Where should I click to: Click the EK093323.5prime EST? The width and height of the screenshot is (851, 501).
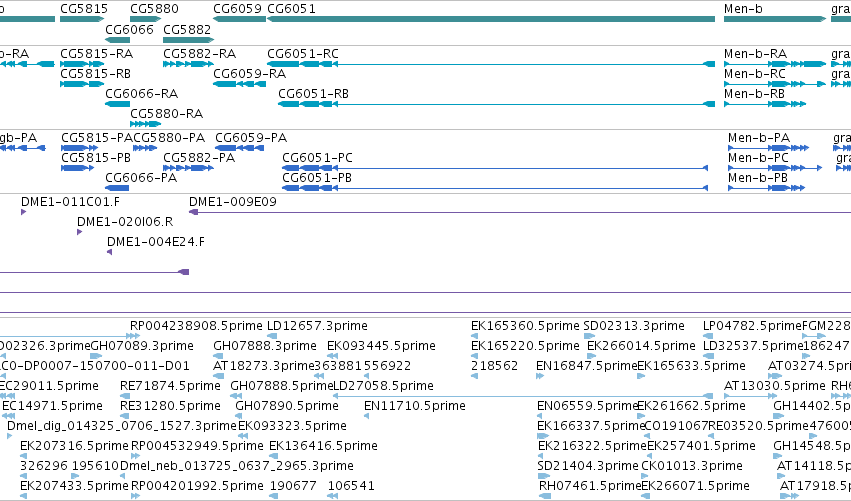coord(243,437)
